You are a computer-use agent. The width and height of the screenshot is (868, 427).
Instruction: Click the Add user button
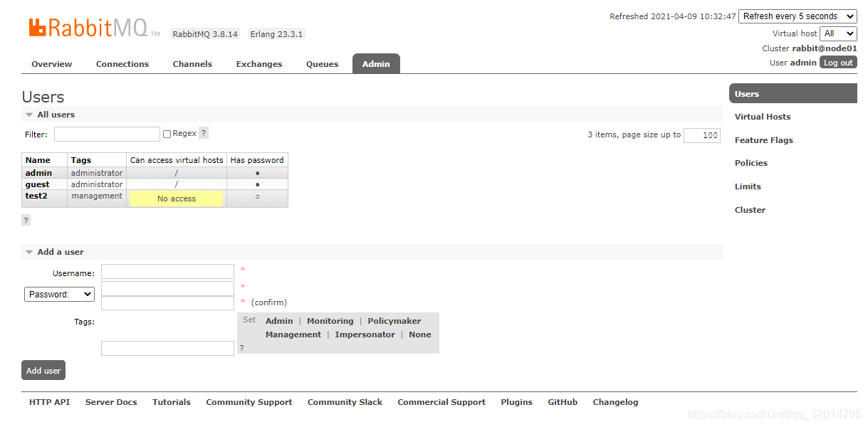43,370
